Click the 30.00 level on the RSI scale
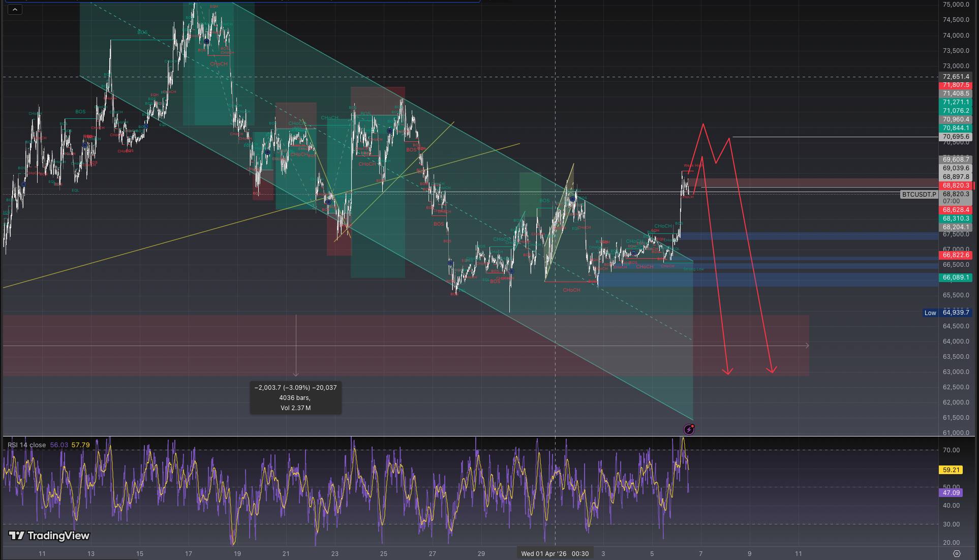This screenshot has width=979, height=560. (x=951, y=524)
